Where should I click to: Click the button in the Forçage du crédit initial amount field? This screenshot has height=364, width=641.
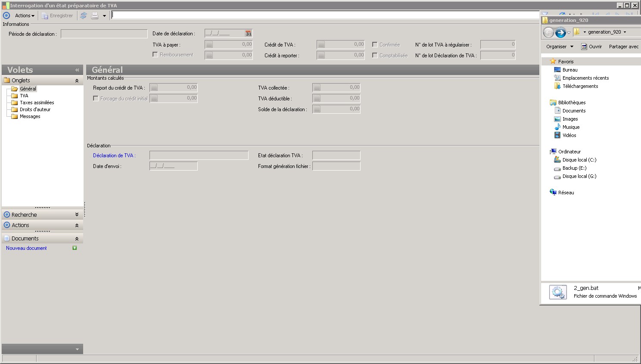(x=154, y=98)
